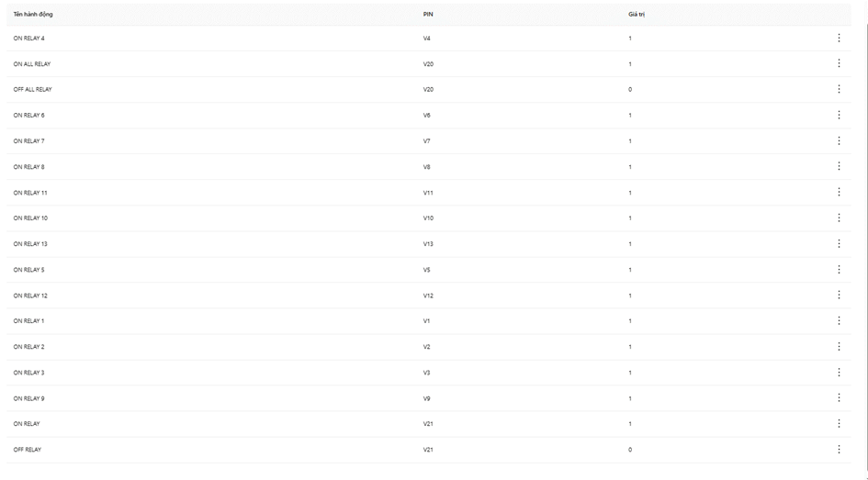
Task: Select the V21 pin of ON RELAY row
Action: tap(428, 424)
